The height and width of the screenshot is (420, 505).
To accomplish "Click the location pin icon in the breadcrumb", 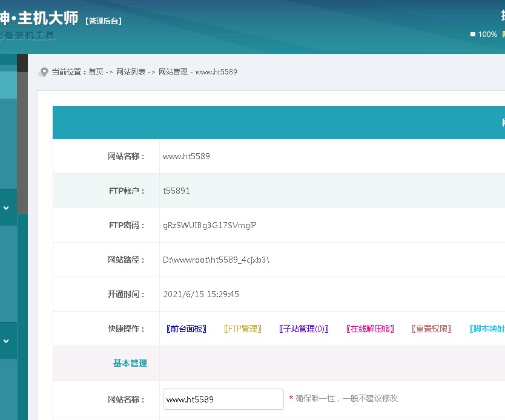I will [44, 72].
